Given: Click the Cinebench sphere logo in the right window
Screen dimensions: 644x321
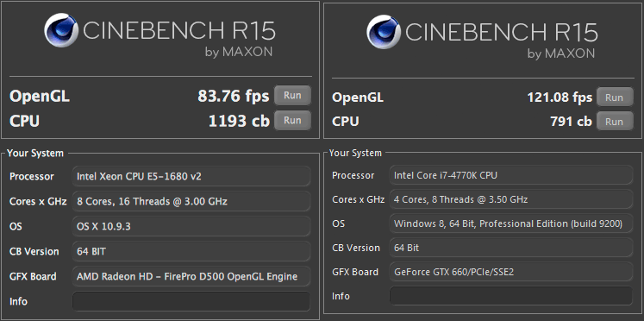Looking at the screenshot, I should coord(384,32).
